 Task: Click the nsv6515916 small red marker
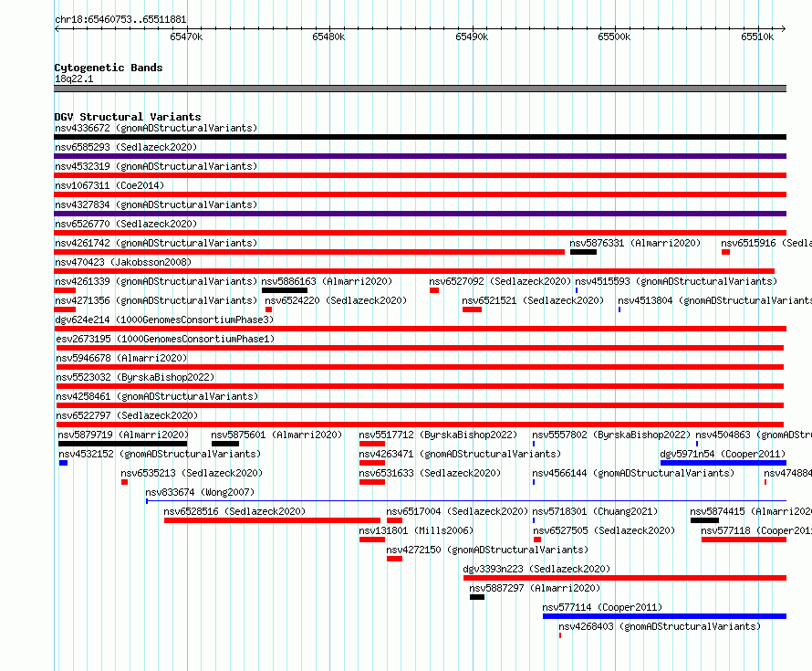(x=725, y=252)
